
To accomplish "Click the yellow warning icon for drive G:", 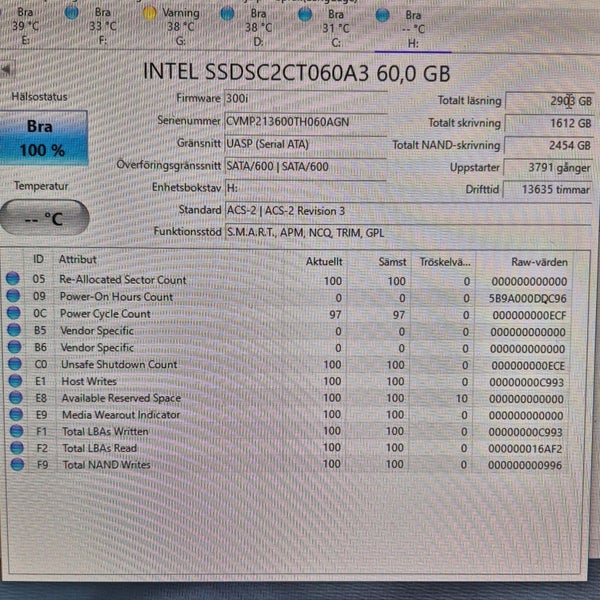I will [x=149, y=13].
